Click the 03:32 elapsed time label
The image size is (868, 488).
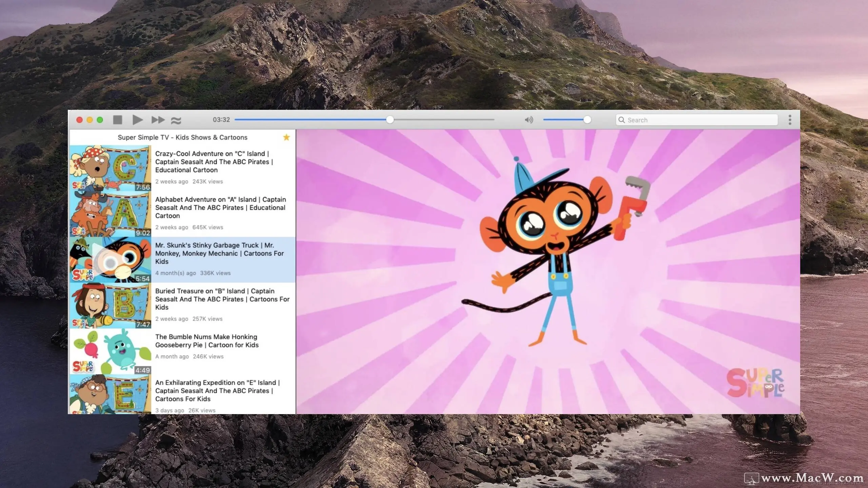click(x=221, y=120)
